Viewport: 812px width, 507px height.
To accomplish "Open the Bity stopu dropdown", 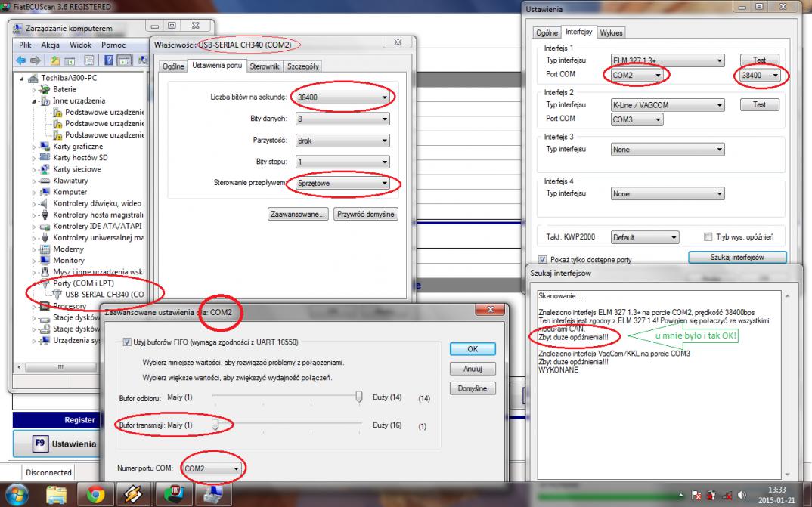I will click(x=342, y=162).
